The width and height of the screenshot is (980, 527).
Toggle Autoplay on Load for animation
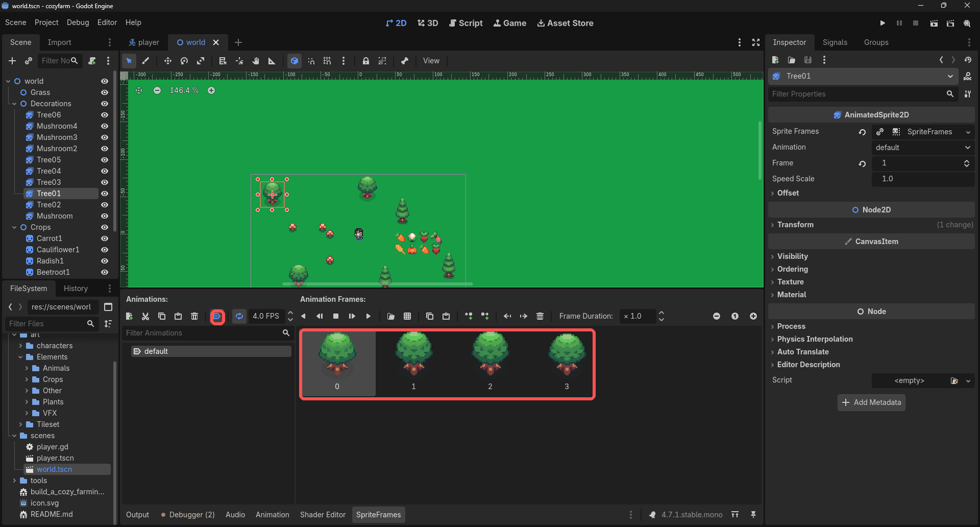[217, 316]
